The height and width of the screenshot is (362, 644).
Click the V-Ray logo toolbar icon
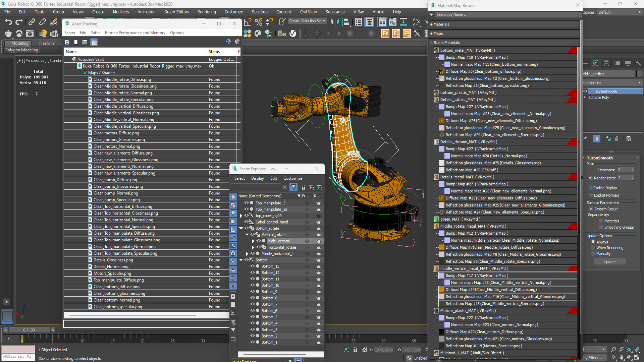293,34
